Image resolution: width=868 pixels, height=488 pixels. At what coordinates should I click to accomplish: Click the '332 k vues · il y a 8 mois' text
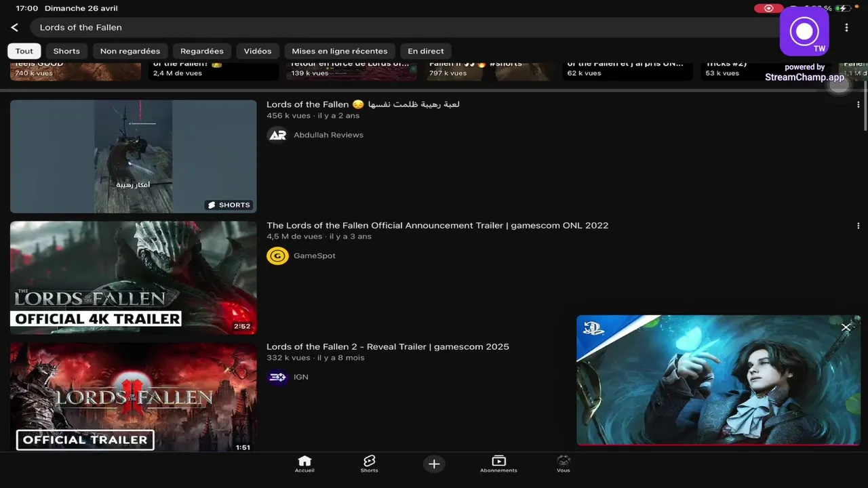point(315,358)
